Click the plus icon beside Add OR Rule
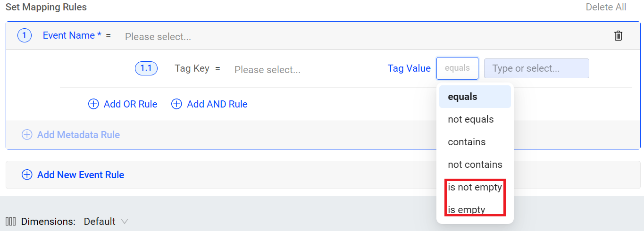 pos(93,104)
